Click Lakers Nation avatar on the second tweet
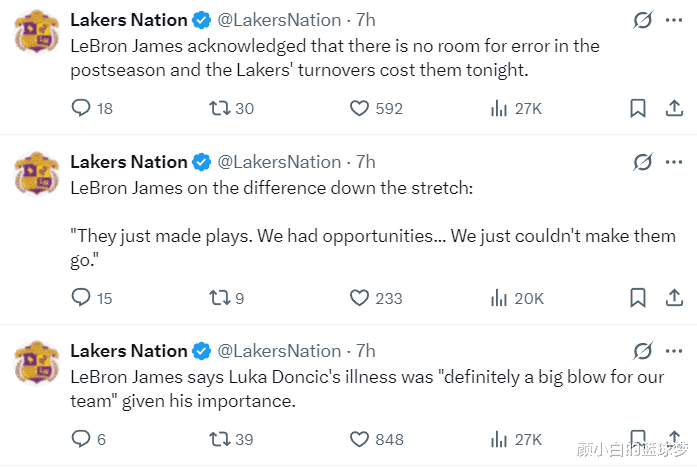Image resolution: width=697 pixels, height=468 pixels. [x=36, y=174]
